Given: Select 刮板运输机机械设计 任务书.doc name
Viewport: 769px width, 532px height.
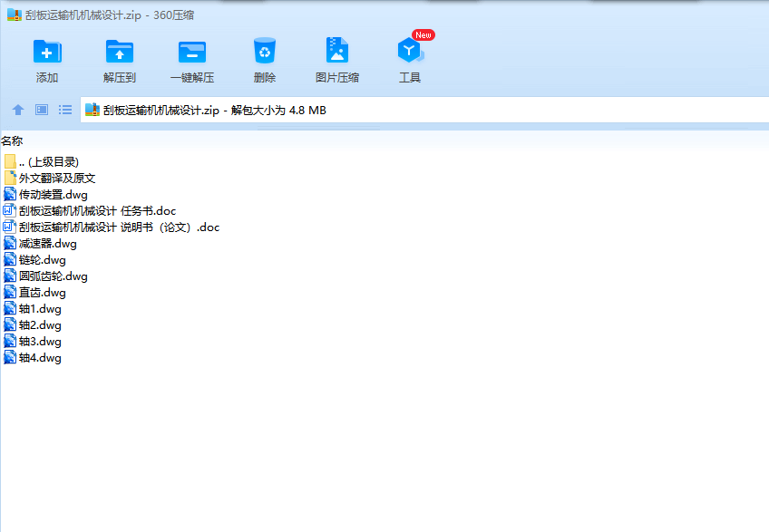Looking at the screenshot, I should point(97,211).
